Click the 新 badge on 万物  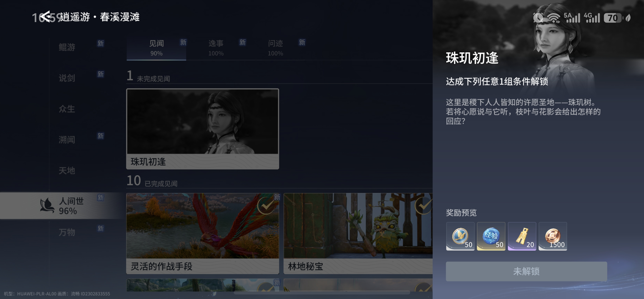[101, 229]
